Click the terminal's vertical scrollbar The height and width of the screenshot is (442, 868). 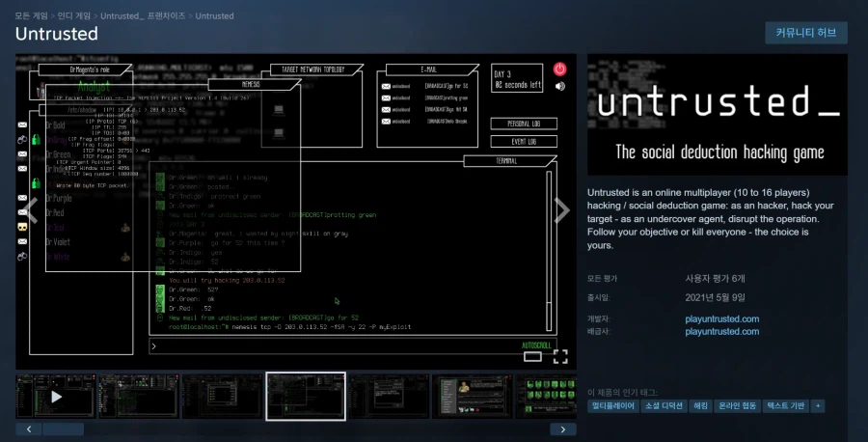(x=549, y=251)
